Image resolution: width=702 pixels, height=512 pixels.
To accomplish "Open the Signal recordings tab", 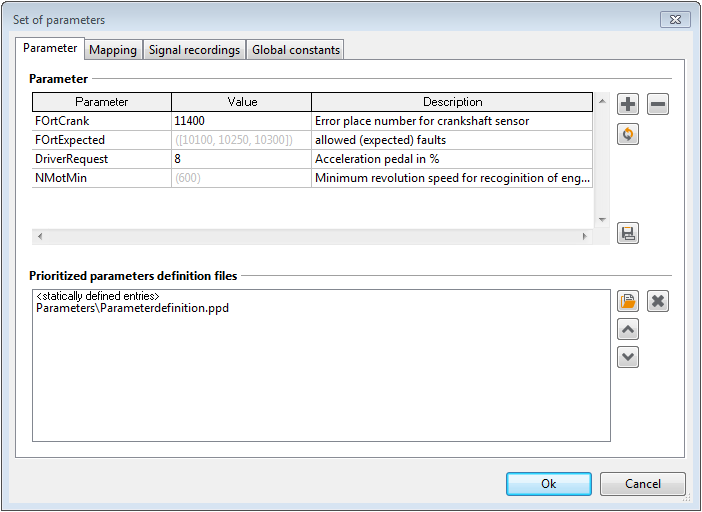I will point(194,50).
